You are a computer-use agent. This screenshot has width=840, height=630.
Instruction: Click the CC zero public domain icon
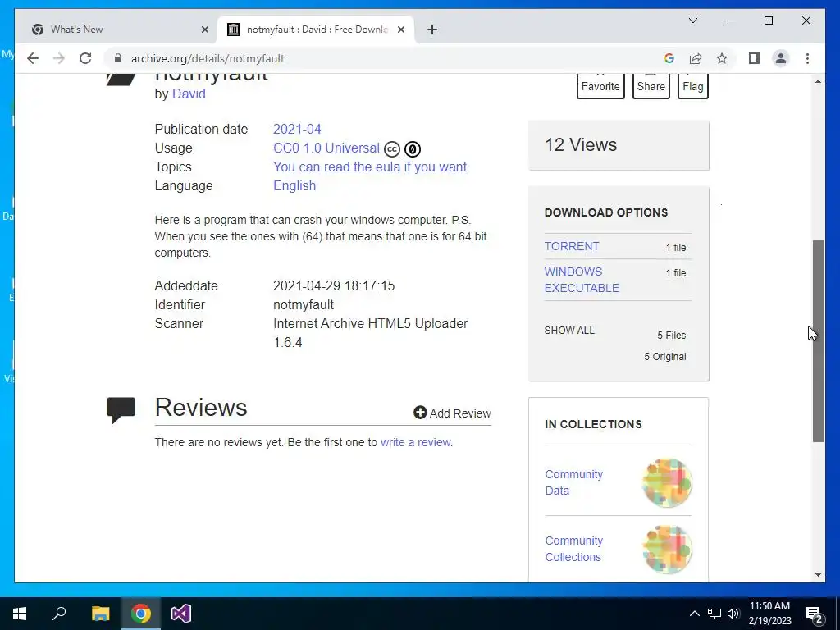(x=412, y=149)
